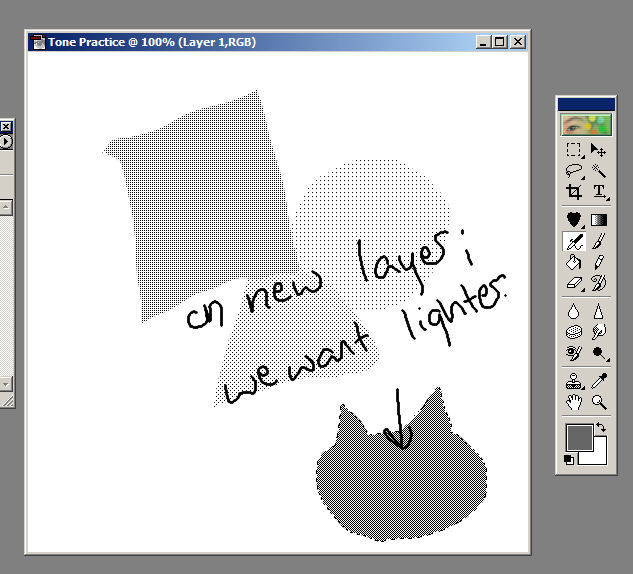Activate the Crop tool
Viewport: 633px width, 574px height.
click(x=574, y=191)
